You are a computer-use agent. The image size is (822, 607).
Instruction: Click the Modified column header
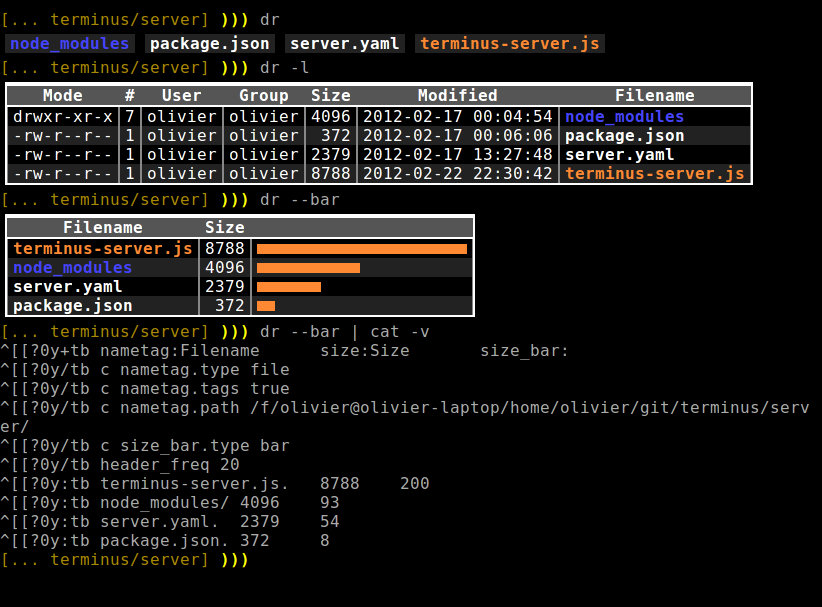pyautogui.click(x=458, y=95)
